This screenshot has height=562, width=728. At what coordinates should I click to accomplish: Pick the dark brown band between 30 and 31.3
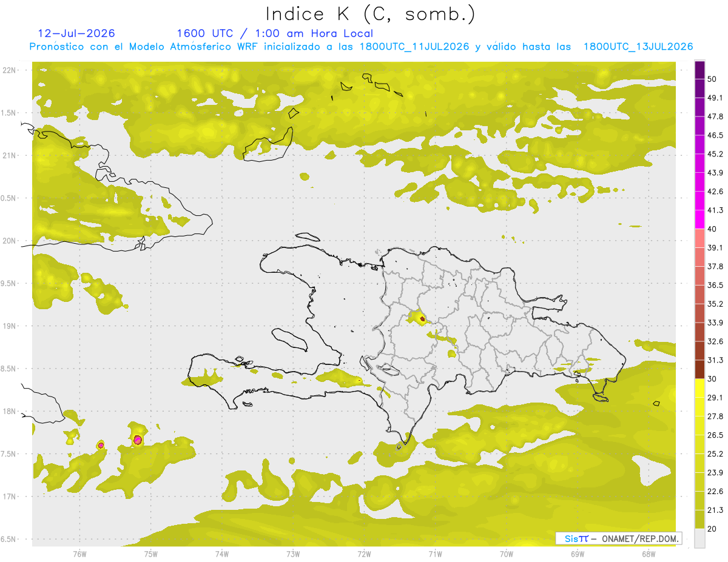point(700,369)
